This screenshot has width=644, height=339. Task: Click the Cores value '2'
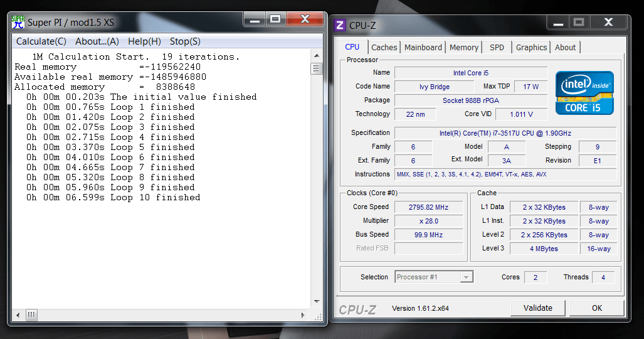click(x=535, y=277)
